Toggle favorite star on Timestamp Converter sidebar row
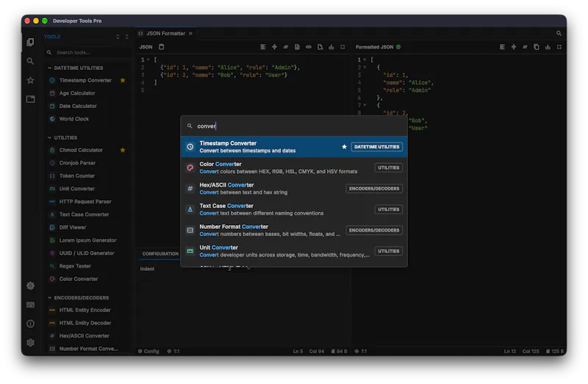The width and height of the screenshot is (588, 384). [x=123, y=80]
